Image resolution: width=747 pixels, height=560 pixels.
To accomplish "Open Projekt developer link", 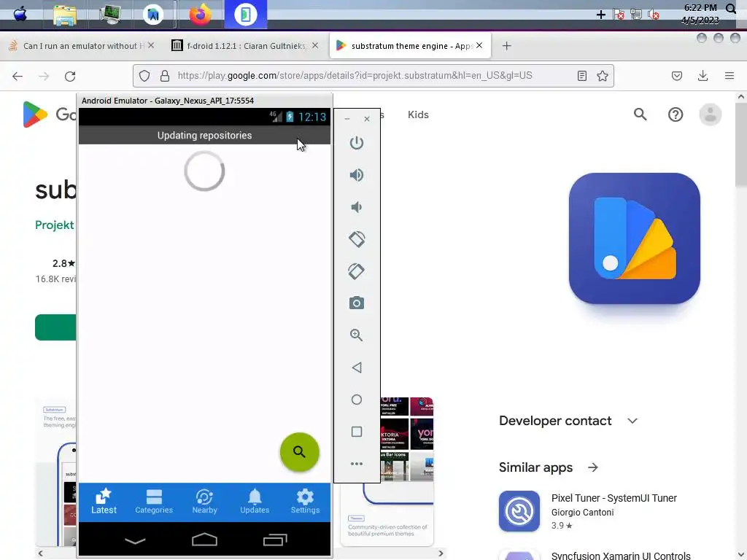I will [x=55, y=225].
